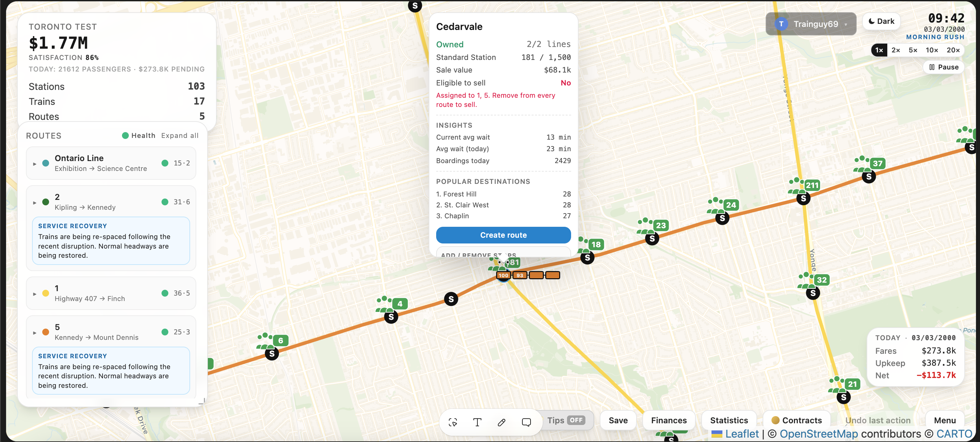Open the OpenStreetMap link
Viewport: 980px width, 442px height.
(x=819, y=434)
